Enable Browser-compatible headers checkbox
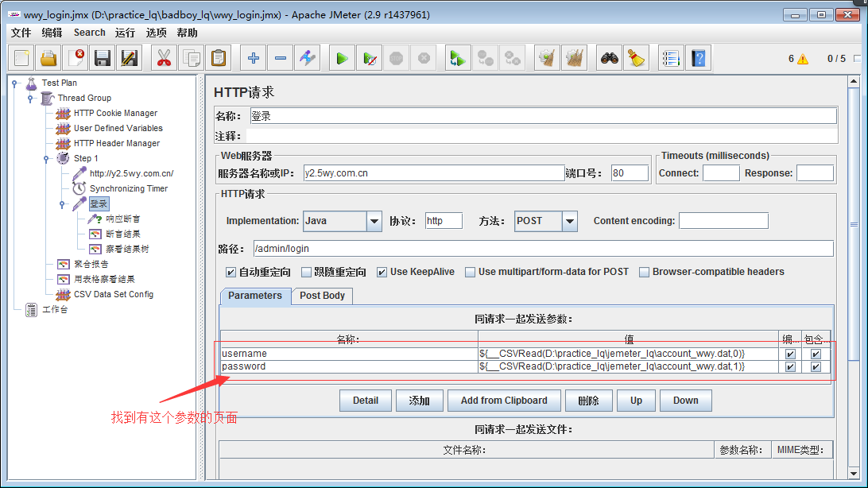The image size is (868, 488). (644, 273)
